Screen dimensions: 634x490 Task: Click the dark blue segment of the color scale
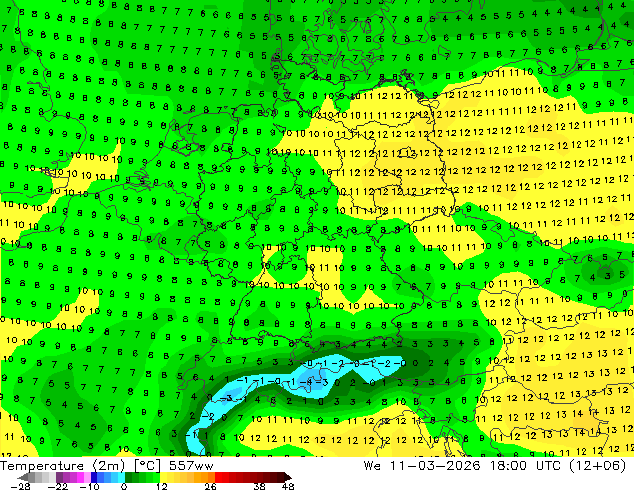point(94,477)
